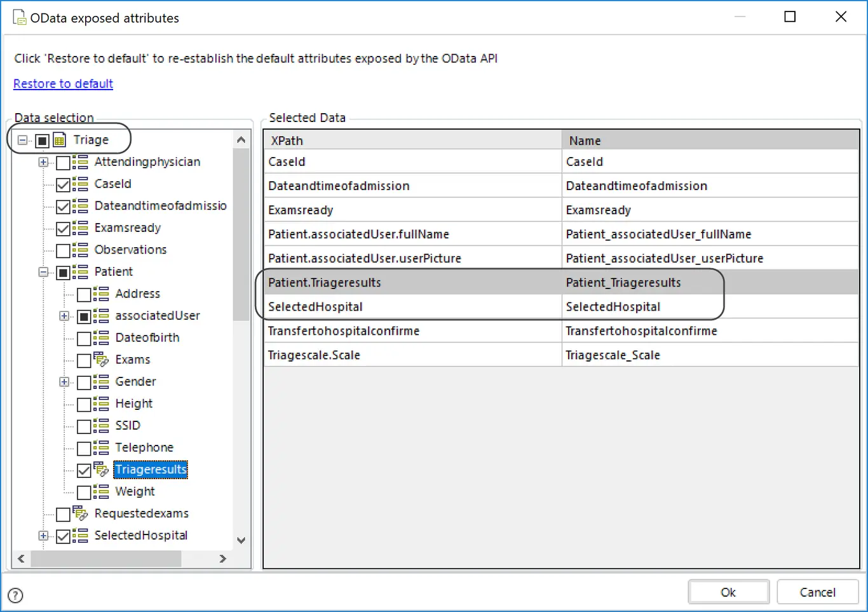
Task: Uncheck the CaseId checkbox
Action: coord(63,185)
